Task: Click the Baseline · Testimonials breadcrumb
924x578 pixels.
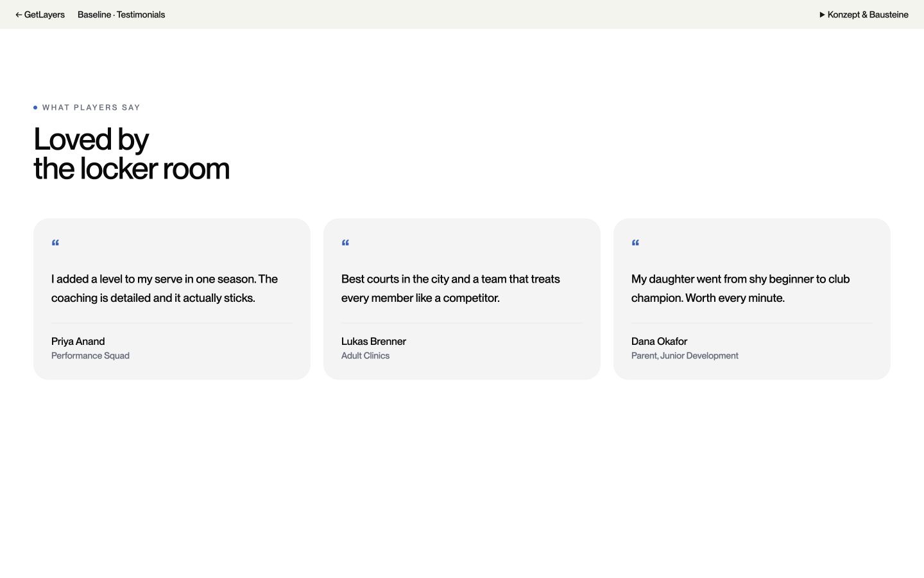Action: coord(121,15)
